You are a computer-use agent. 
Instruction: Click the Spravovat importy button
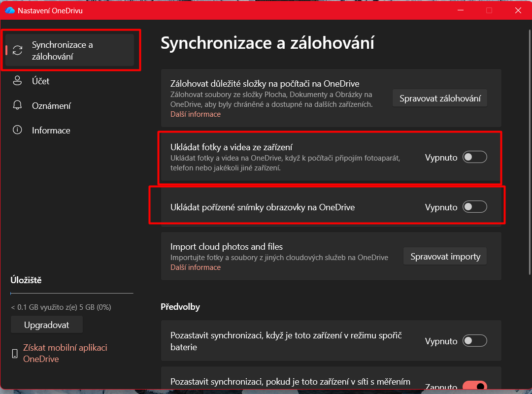[444, 256]
